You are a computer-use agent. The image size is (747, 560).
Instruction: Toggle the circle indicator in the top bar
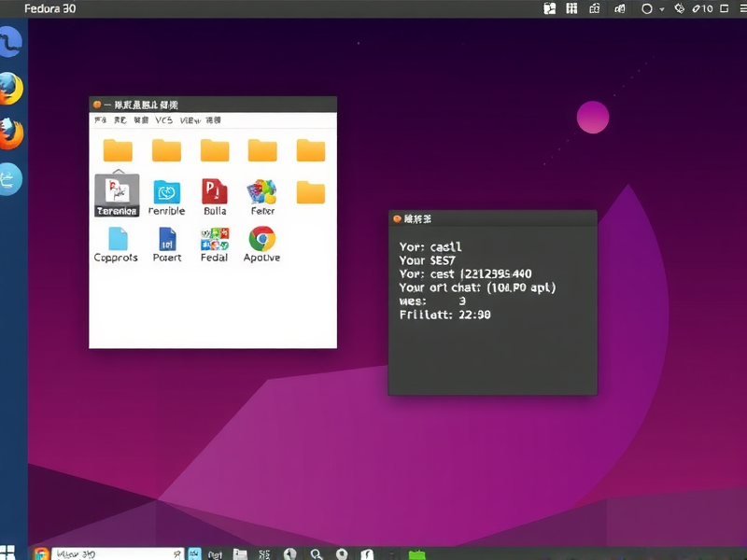[647, 8]
